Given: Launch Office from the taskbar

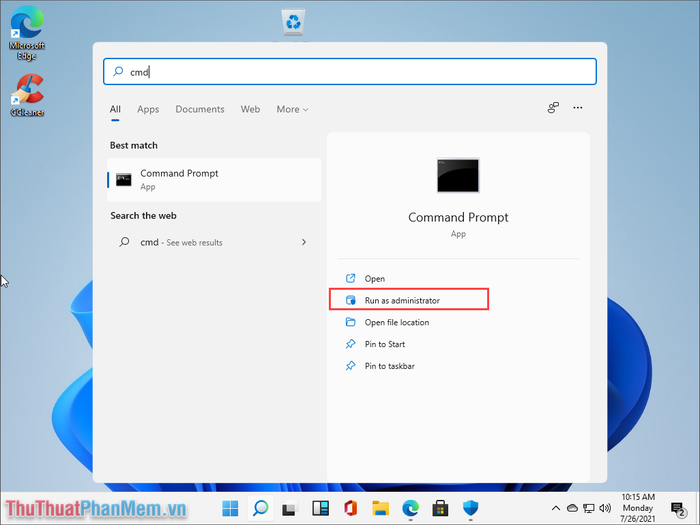Looking at the screenshot, I should pos(350,508).
